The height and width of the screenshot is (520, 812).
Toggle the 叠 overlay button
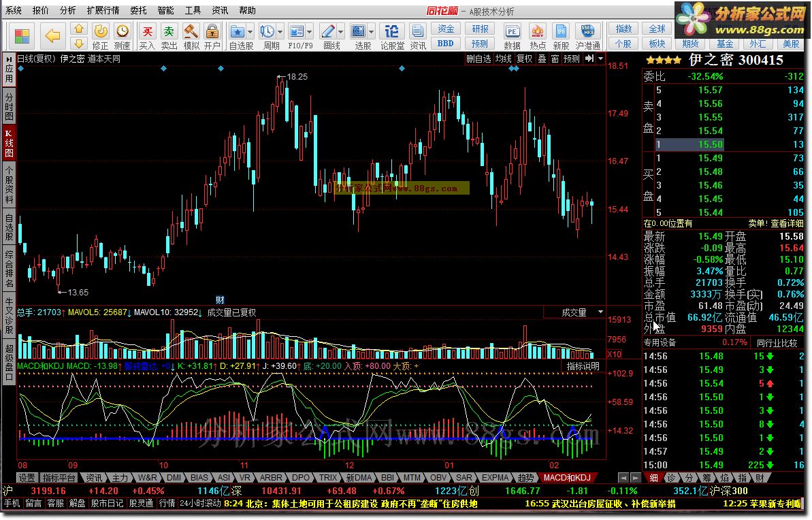(542, 59)
